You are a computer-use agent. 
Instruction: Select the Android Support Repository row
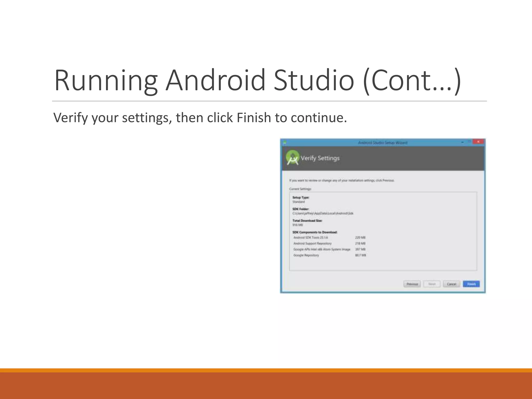coord(329,243)
